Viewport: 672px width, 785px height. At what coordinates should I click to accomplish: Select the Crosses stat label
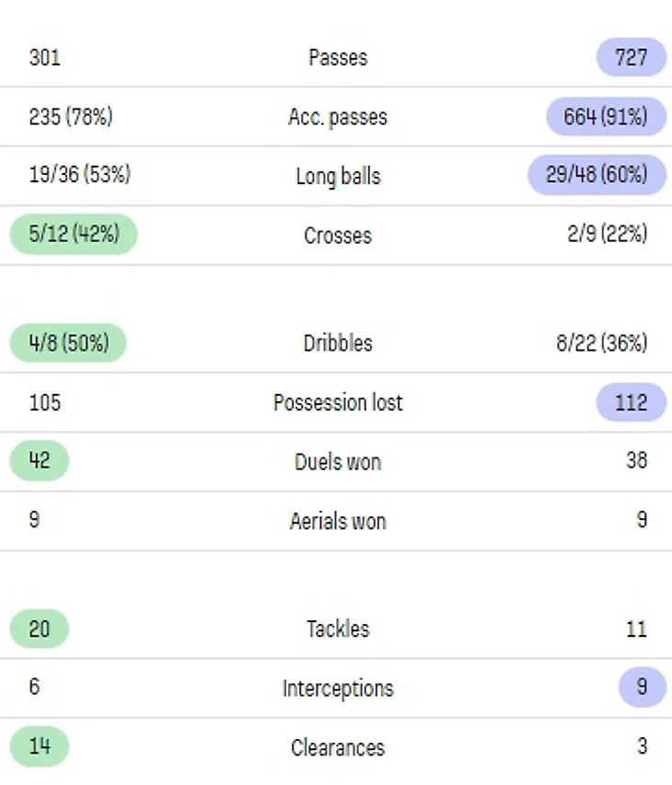click(x=337, y=236)
